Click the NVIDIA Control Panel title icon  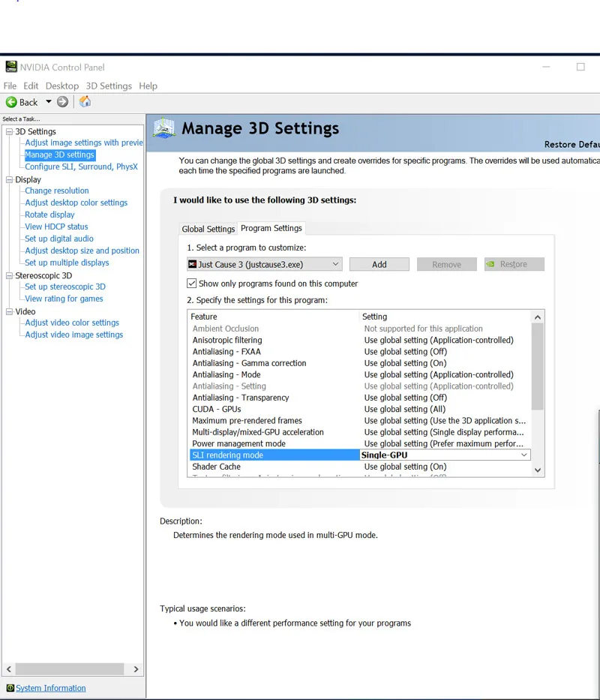10,67
